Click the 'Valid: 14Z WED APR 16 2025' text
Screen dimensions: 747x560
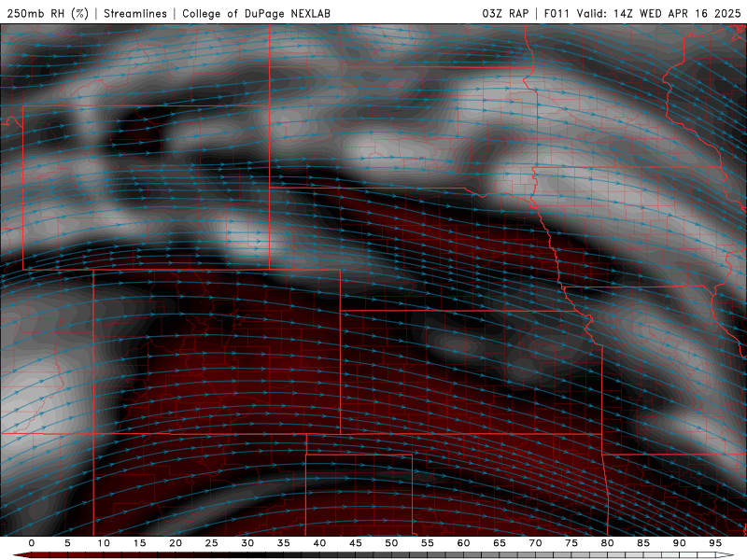coord(659,13)
